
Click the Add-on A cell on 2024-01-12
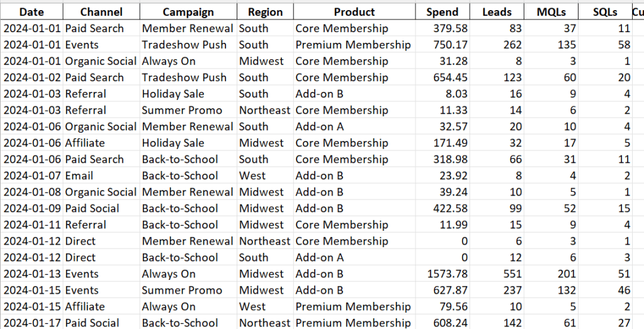pos(353,257)
